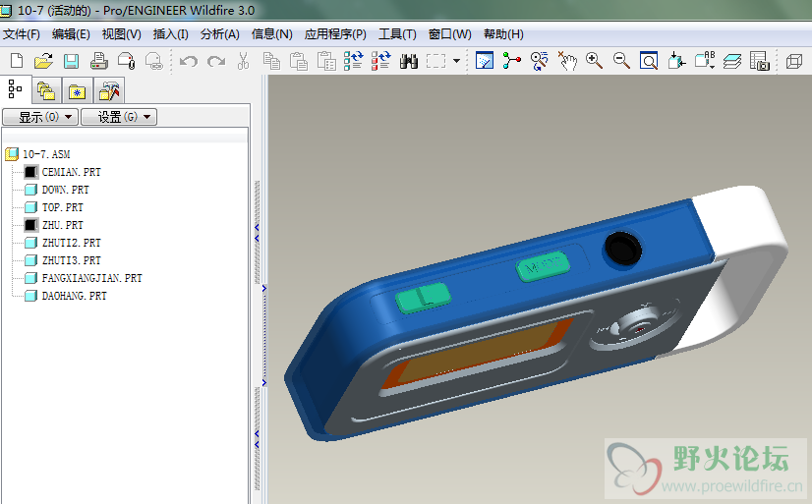The height and width of the screenshot is (504, 812).
Task: Open the 帮助(H) menu
Action: pos(503,34)
